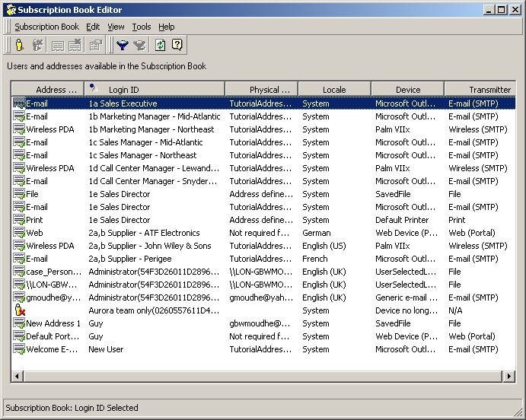Click the disabled properties toolbar icon
The width and height of the screenshot is (526, 420).
95,46
